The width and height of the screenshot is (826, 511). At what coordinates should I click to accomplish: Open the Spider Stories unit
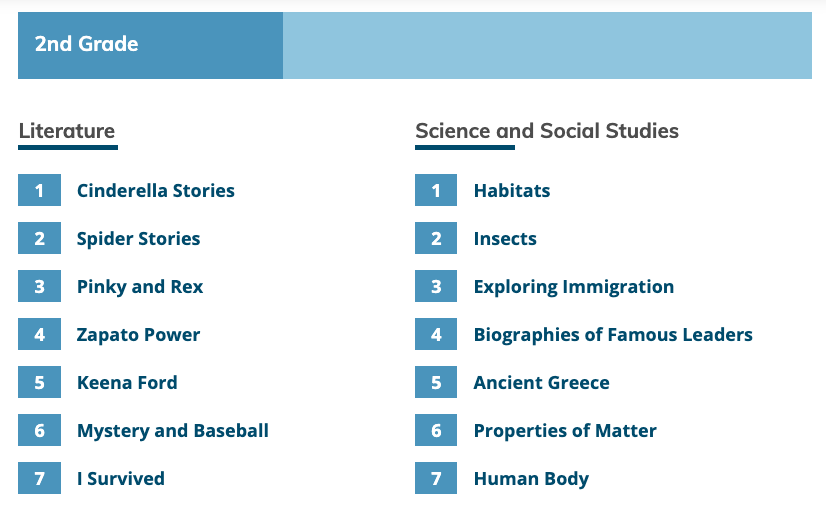pyautogui.click(x=139, y=239)
